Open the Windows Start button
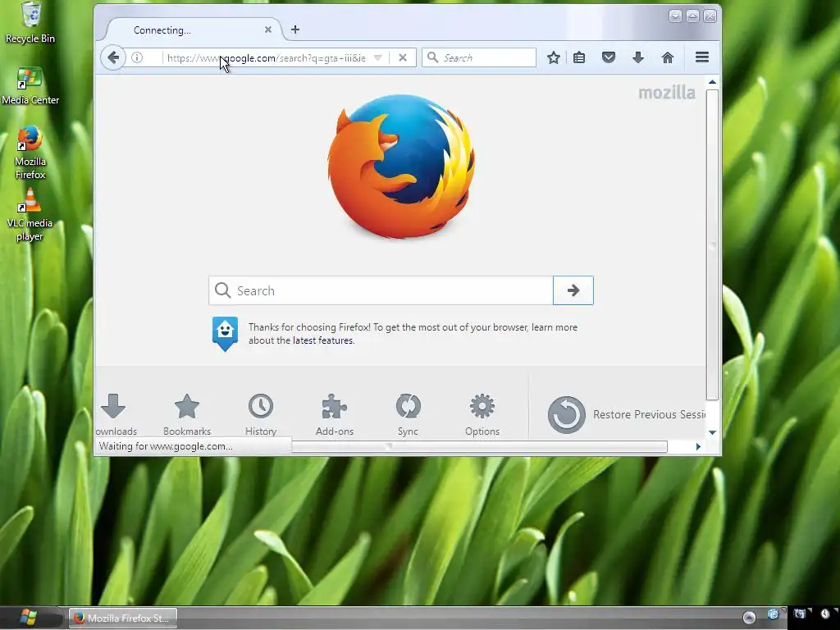840x630 pixels. [28, 618]
